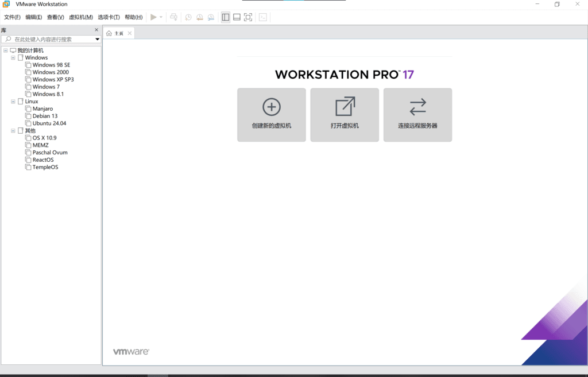Select the TempleOS virtual machine
The image size is (588, 377).
click(x=45, y=167)
